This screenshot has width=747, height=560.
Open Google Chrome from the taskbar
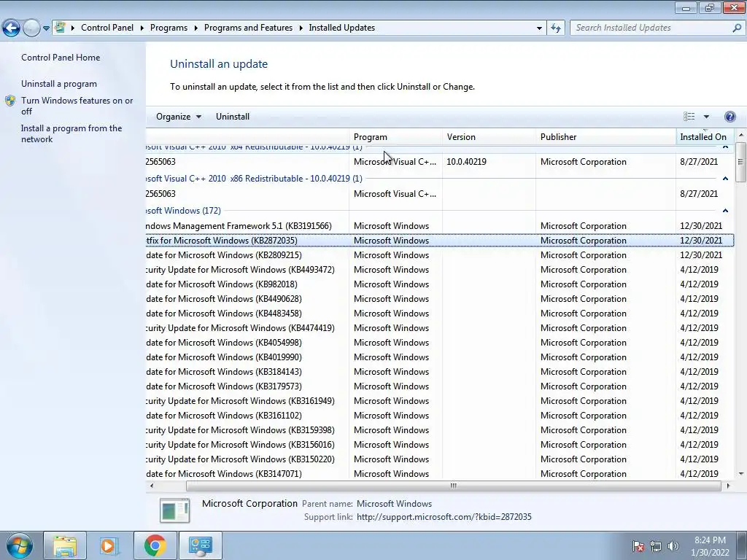tap(155, 545)
